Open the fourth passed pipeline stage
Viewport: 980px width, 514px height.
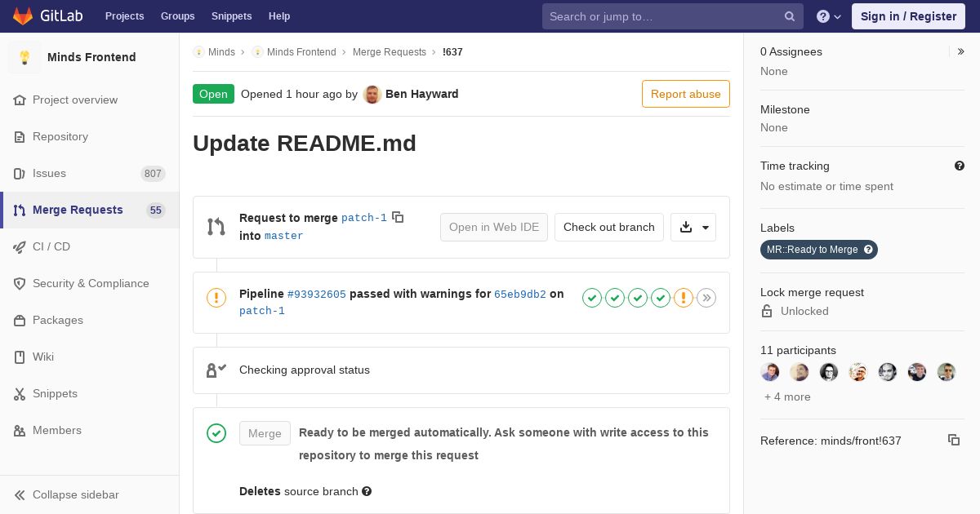pyautogui.click(x=661, y=298)
